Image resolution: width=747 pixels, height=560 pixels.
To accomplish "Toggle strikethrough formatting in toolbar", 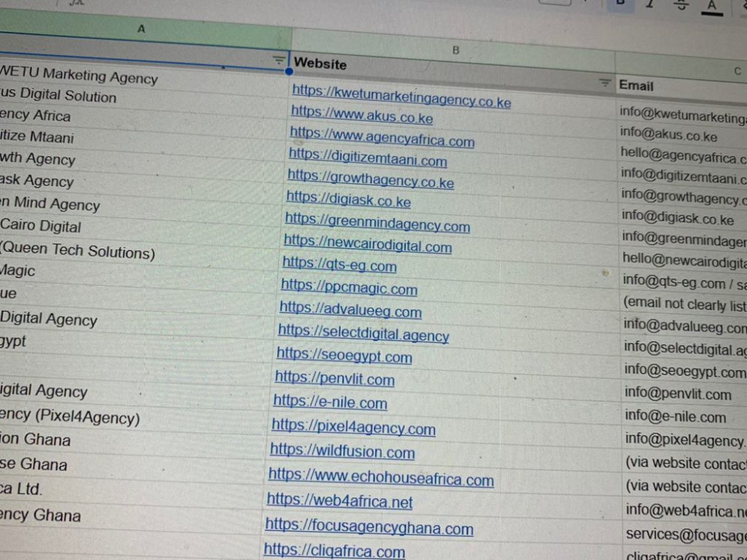I will point(682,4).
